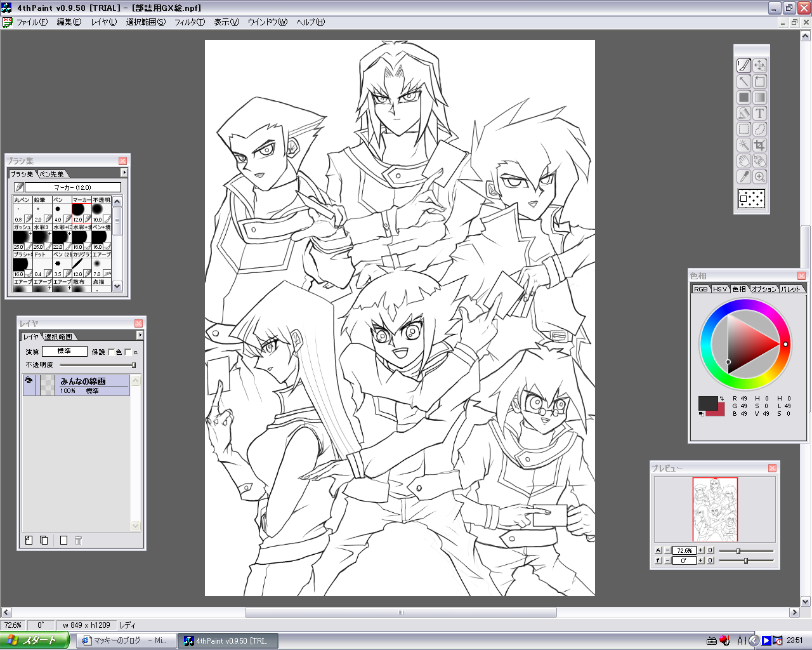Select the lasso selection tool
This screenshot has width=812, height=650.
(759, 129)
